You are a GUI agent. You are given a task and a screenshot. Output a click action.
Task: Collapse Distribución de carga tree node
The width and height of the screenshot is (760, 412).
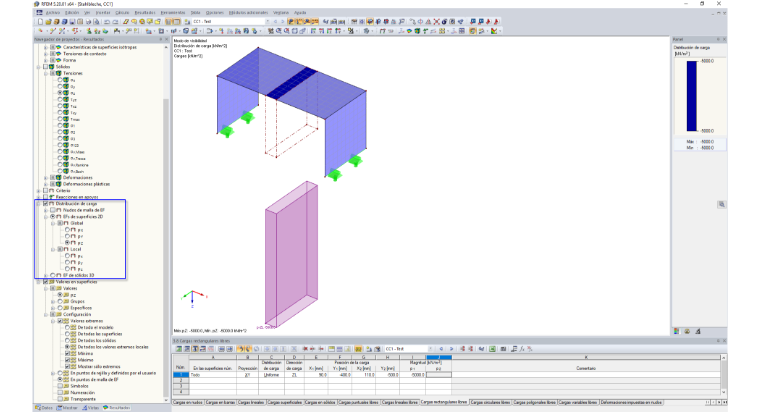point(39,204)
